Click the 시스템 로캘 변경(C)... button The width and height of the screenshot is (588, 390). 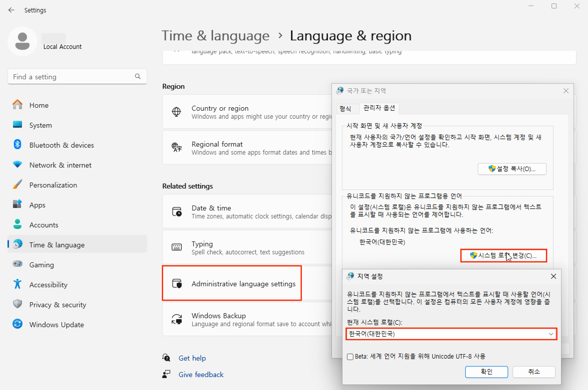click(504, 256)
